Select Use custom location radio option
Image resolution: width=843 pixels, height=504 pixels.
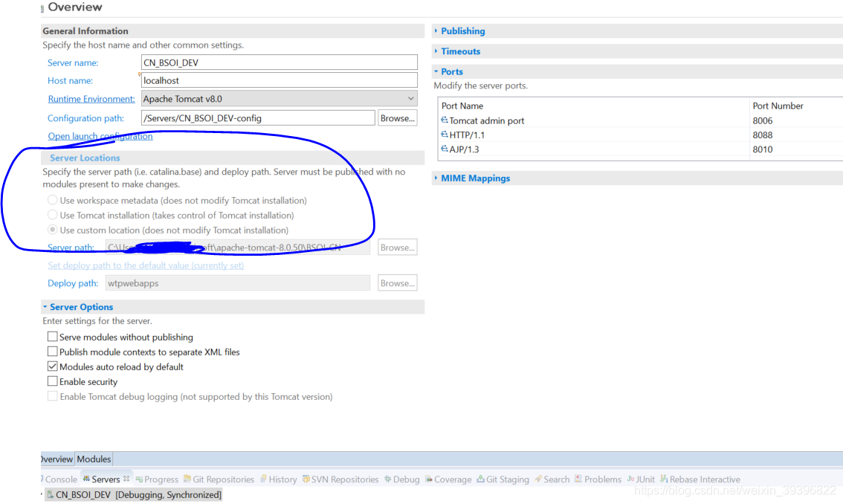pyautogui.click(x=52, y=230)
